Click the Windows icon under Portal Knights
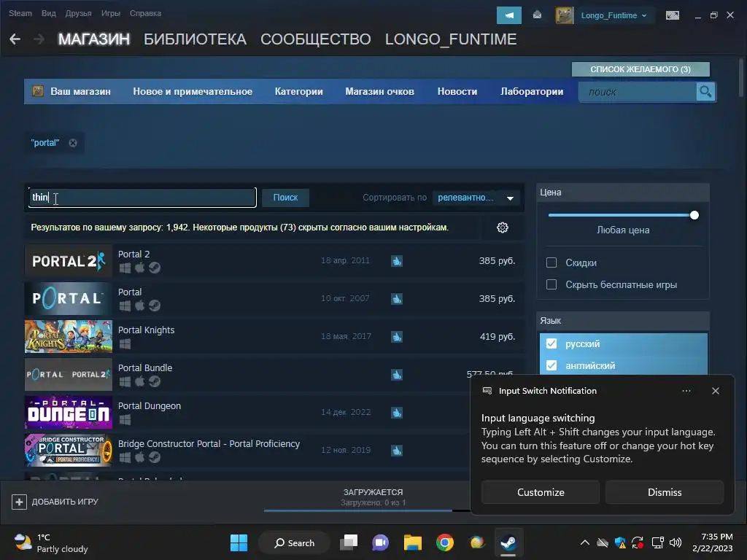747x560 pixels. 125,344
